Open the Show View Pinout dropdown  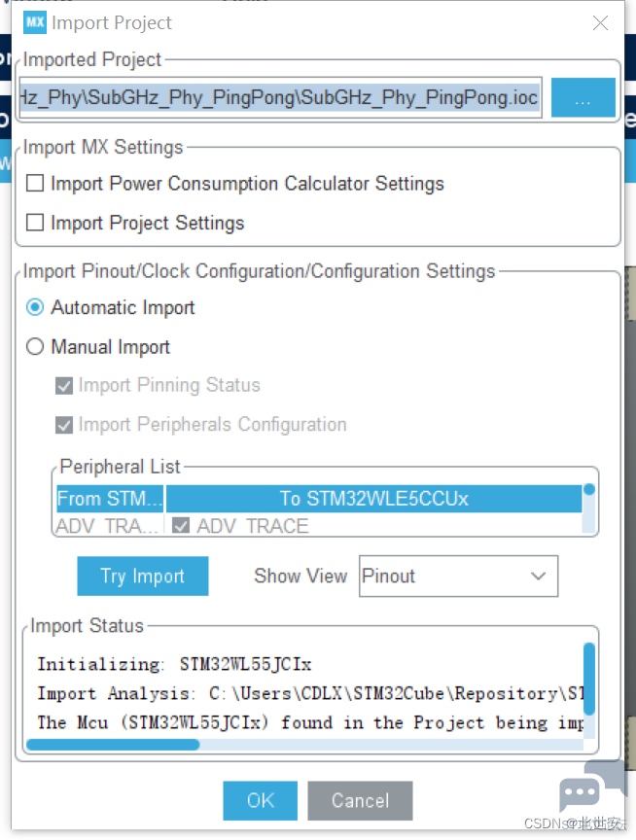pos(458,576)
